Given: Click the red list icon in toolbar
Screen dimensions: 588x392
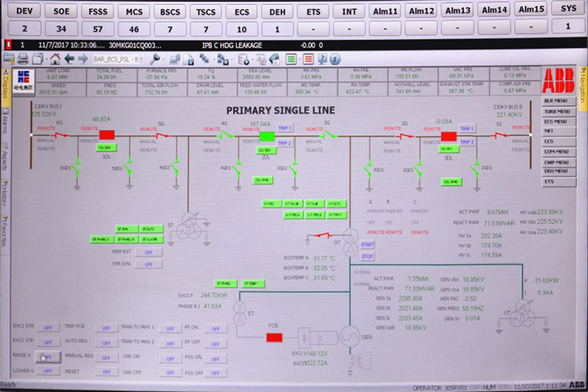Looking at the screenshot, I should point(308,59).
